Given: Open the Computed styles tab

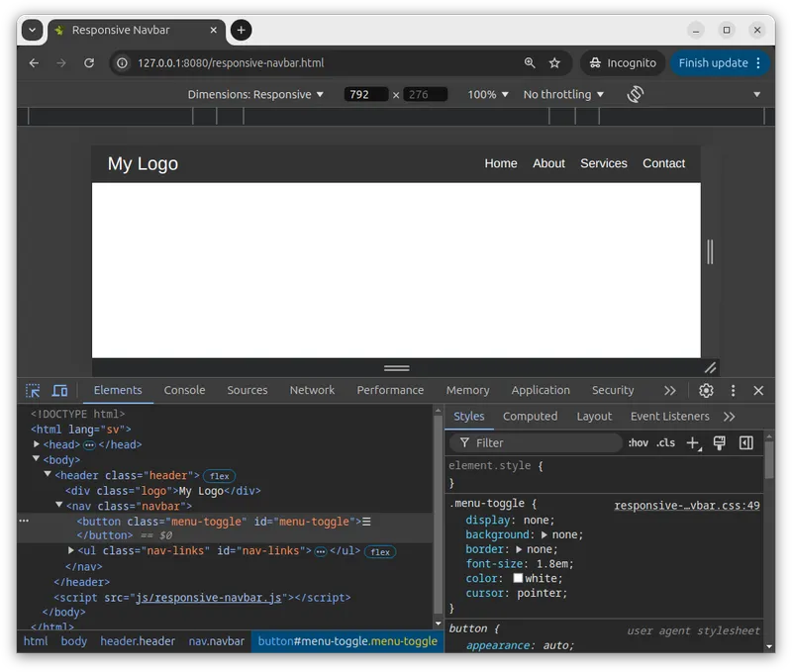Looking at the screenshot, I should 530,417.
